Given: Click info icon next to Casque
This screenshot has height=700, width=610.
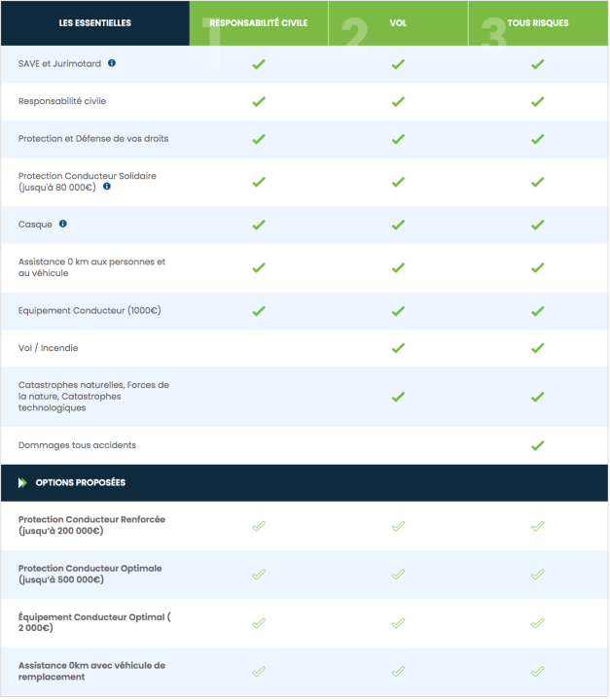Looking at the screenshot, I should pyautogui.click(x=63, y=224).
